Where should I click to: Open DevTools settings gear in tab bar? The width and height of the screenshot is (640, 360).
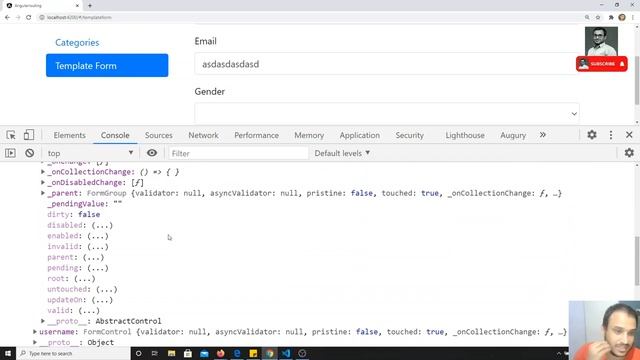pyautogui.click(x=592, y=135)
